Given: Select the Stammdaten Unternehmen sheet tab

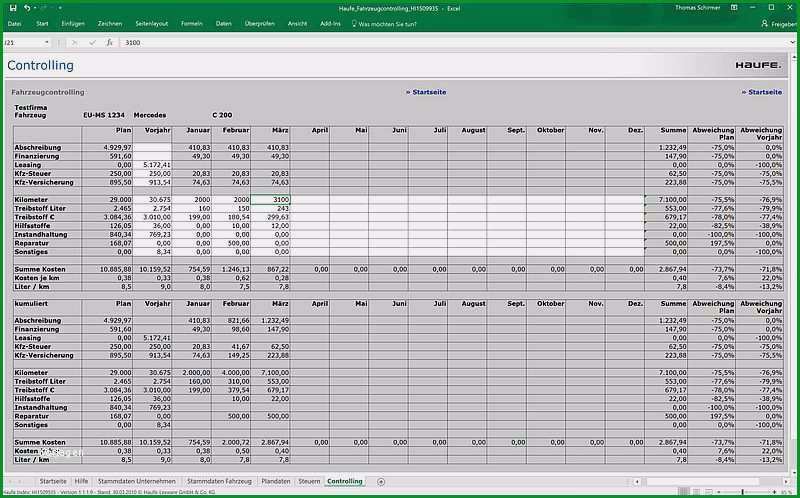Looking at the screenshot, I should point(137,481).
